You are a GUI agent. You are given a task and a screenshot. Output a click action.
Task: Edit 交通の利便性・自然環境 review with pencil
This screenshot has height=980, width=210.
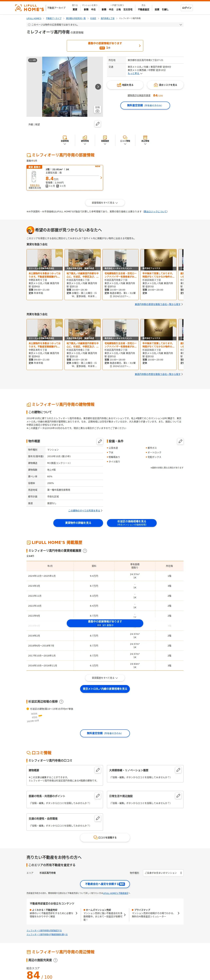point(98,818)
